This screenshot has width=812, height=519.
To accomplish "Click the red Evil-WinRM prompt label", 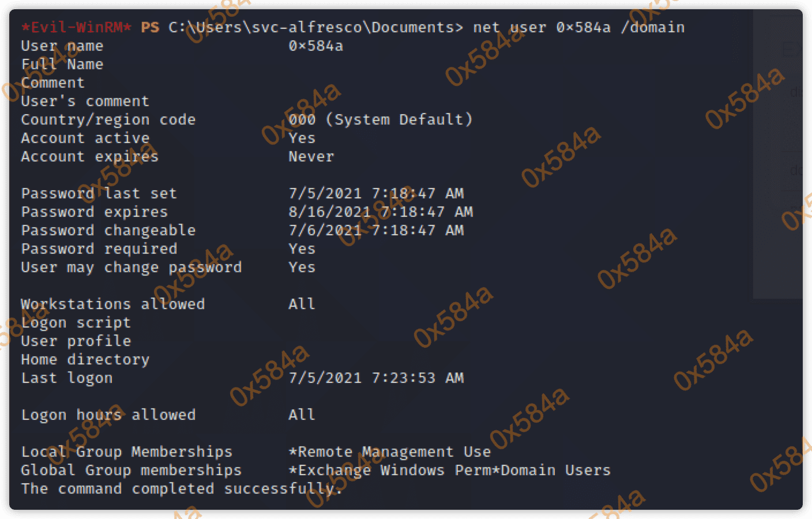I will coord(76,27).
